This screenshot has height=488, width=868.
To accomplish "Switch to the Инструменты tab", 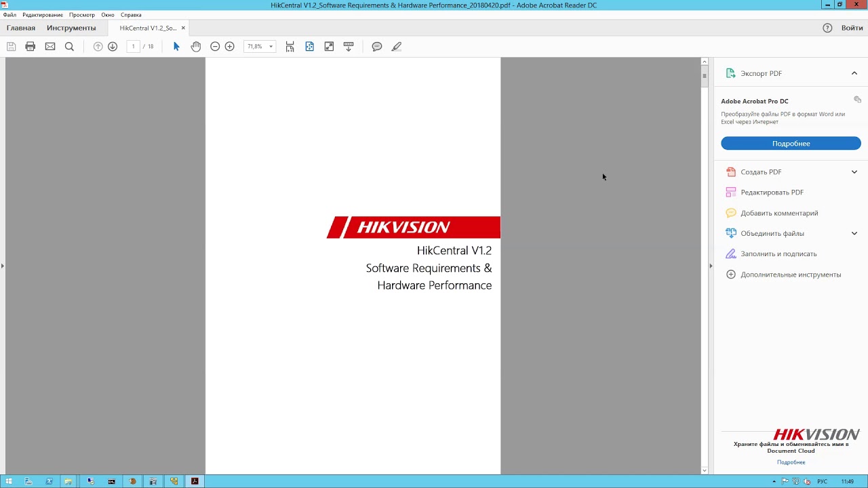I will click(x=71, y=28).
